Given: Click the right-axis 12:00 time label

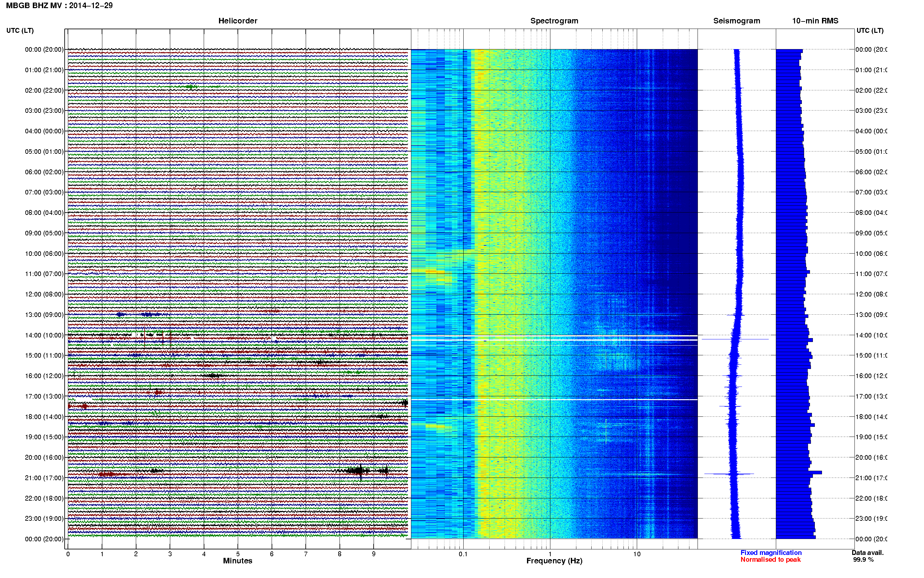Looking at the screenshot, I should [x=871, y=294].
